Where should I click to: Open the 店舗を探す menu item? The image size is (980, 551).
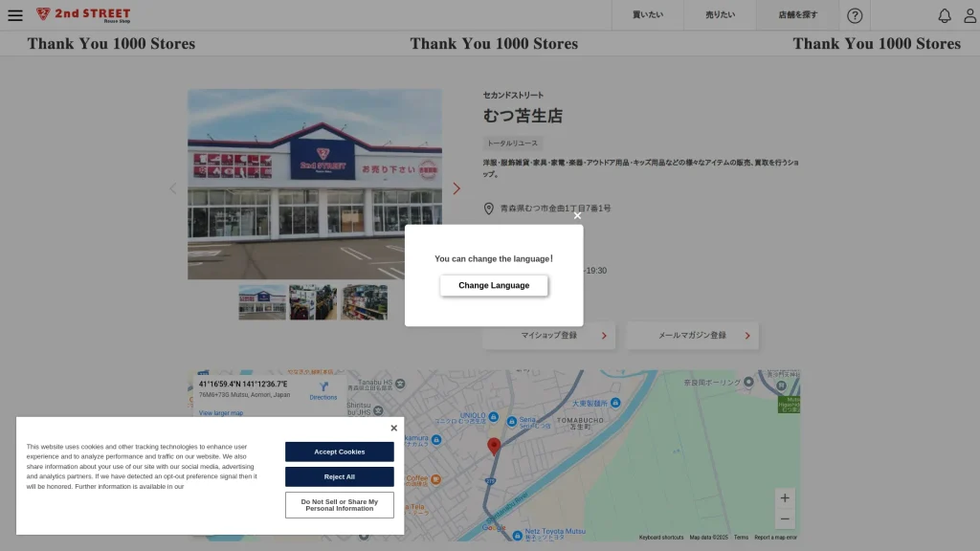pyautogui.click(x=797, y=15)
